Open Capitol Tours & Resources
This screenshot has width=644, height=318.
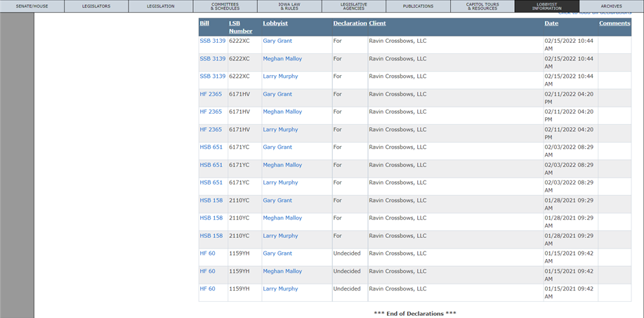[x=482, y=6]
